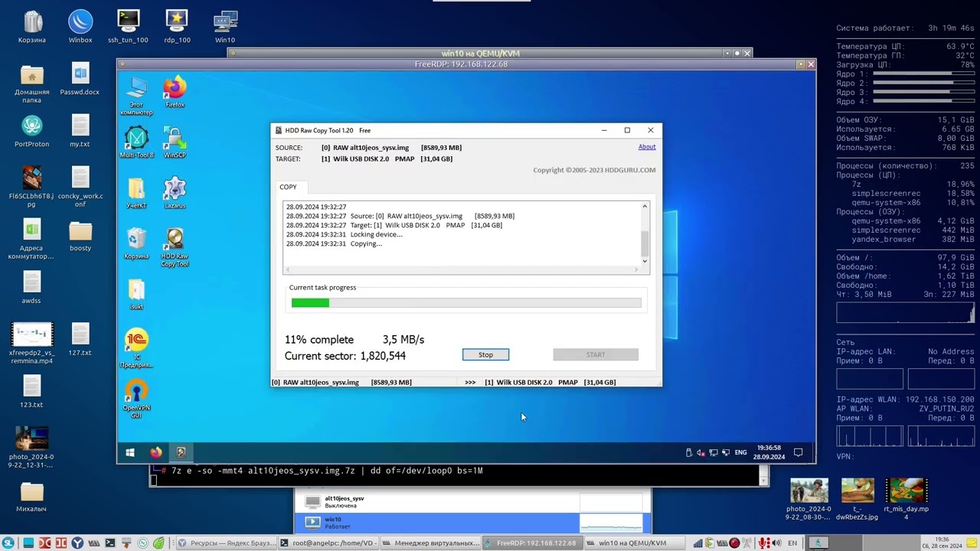This screenshot has width=980, height=551.
Task: Launch Yandex Browser from the panel
Action: pos(77,543)
